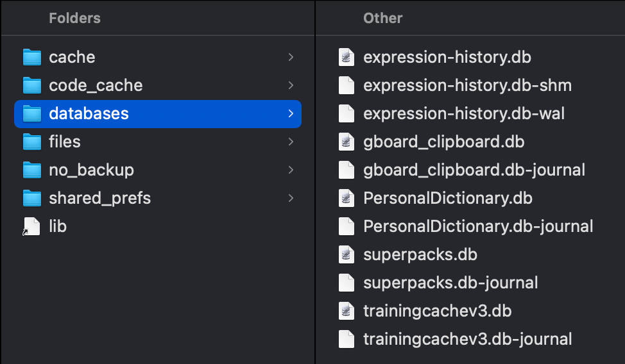Click the lib alias file icon

coord(31,227)
